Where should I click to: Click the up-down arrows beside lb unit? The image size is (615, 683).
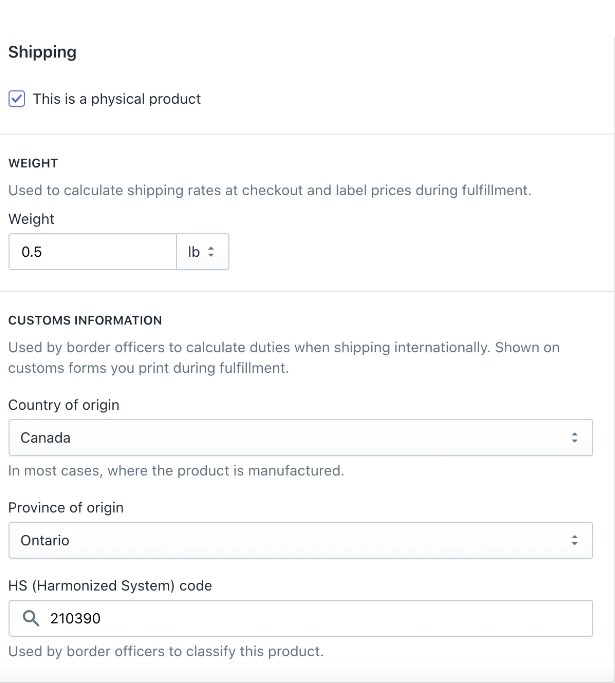coord(211,252)
